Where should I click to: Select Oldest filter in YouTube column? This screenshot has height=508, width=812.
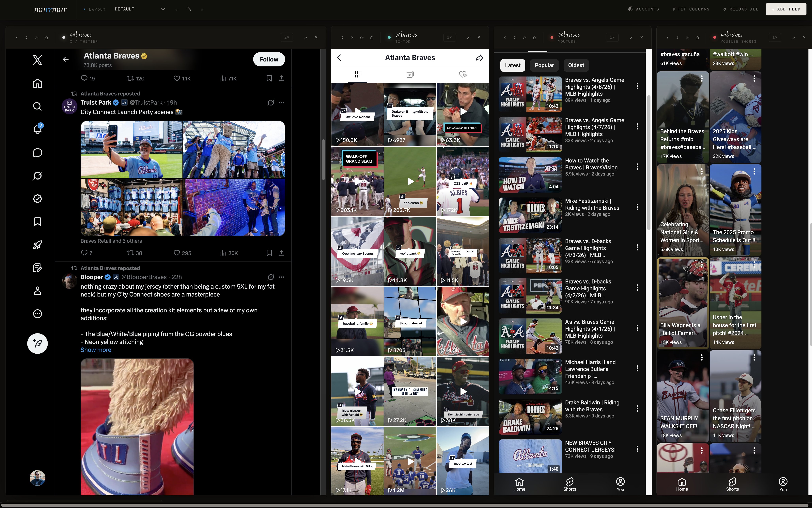(x=576, y=65)
